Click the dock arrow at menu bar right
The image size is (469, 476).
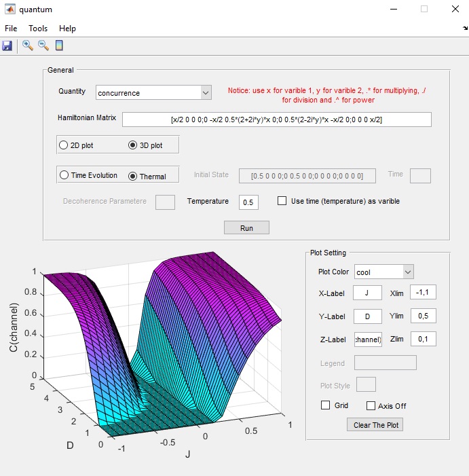coord(465,29)
